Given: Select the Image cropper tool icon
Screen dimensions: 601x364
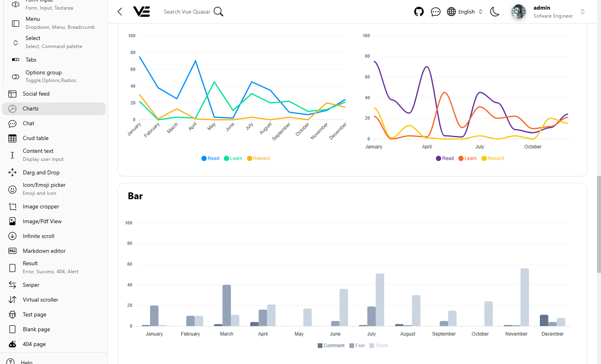Looking at the screenshot, I should tap(12, 206).
